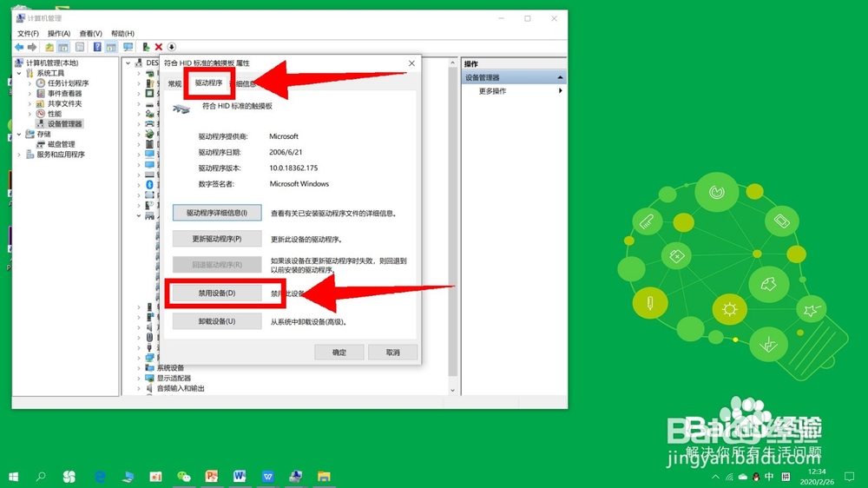This screenshot has height=488, width=868.
Task: Show hidden tray icons chevron
Action: tap(716, 477)
